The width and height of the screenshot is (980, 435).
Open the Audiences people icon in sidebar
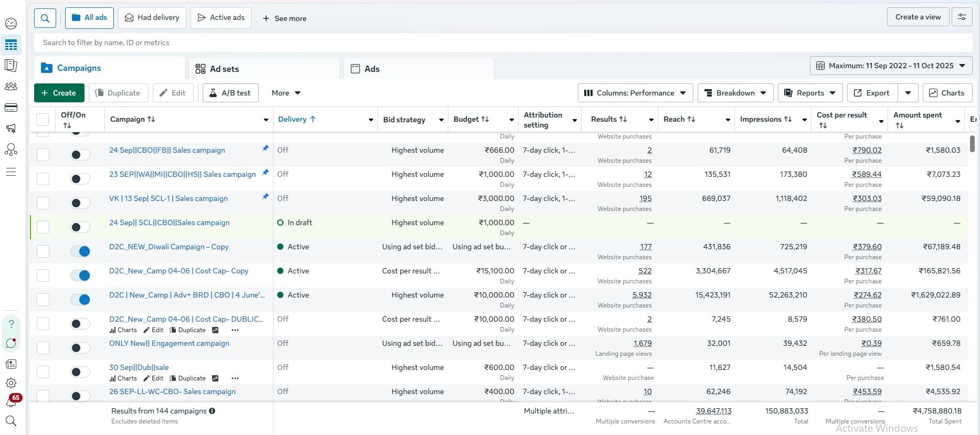coord(11,87)
